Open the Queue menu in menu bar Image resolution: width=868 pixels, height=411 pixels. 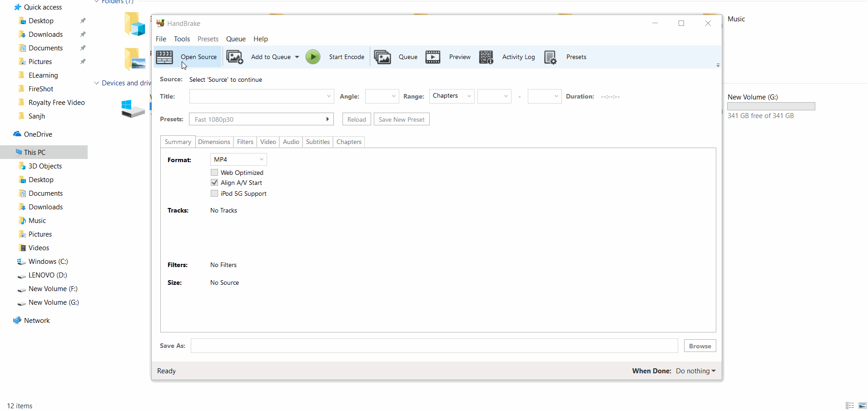click(236, 39)
